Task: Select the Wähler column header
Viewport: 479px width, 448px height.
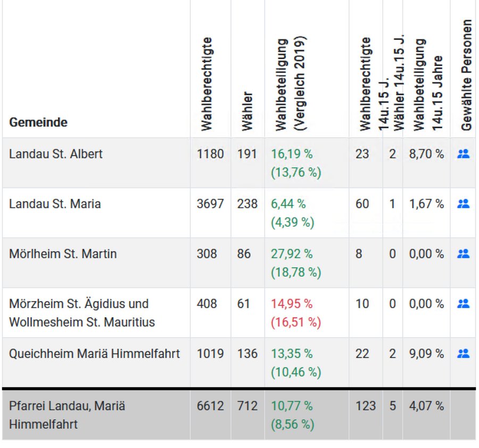Action: [x=247, y=112]
